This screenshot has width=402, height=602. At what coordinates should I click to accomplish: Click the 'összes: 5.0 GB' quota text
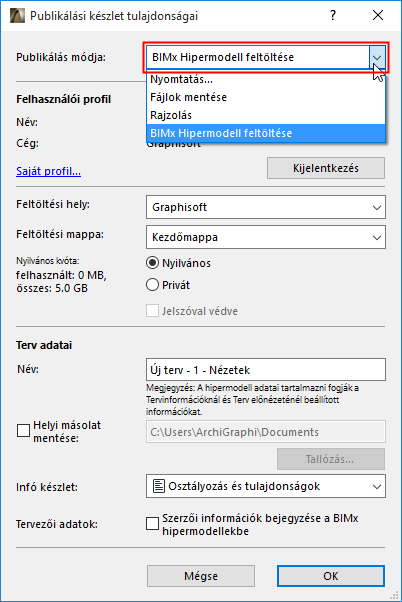click(52, 288)
